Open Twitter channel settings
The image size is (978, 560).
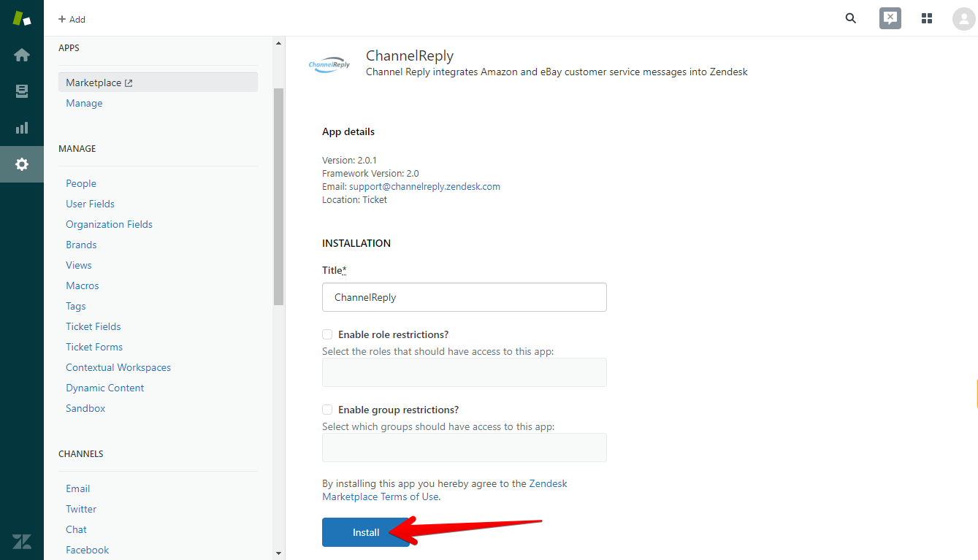pyautogui.click(x=81, y=509)
